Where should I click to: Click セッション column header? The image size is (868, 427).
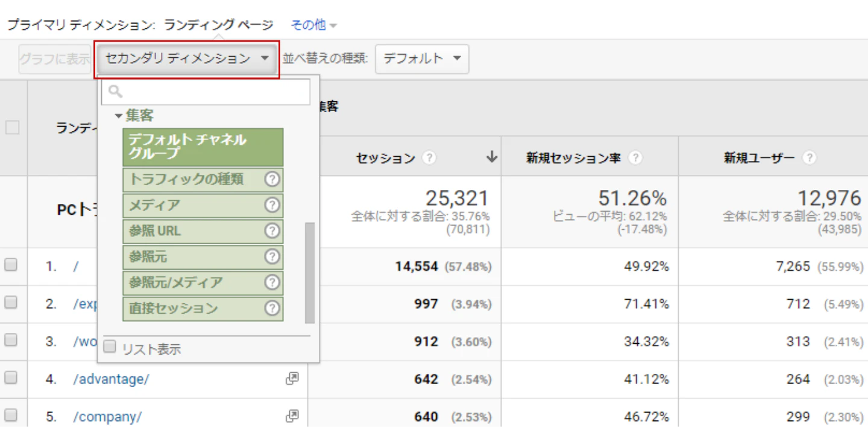(386, 158)
